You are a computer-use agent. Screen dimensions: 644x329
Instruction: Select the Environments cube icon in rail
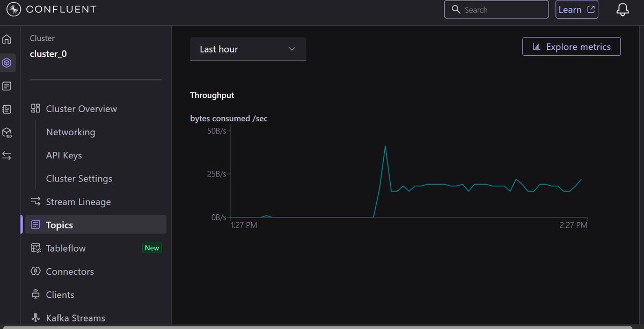[x=6, y=63]
